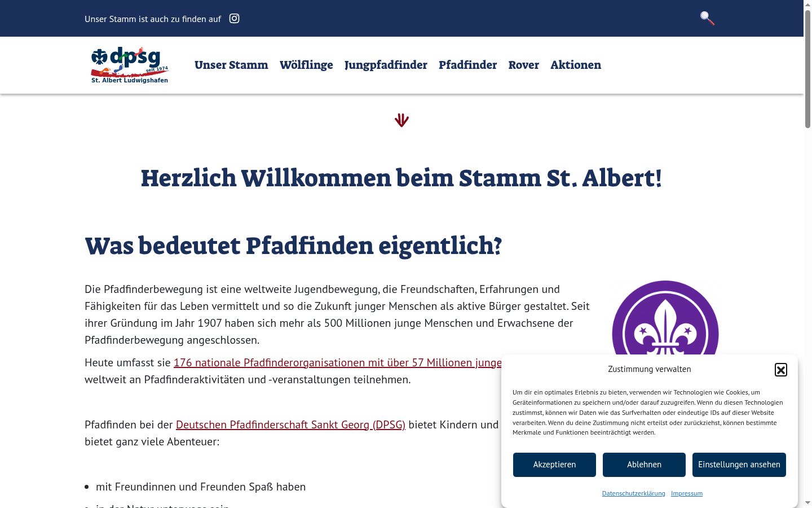Image resolution: width=812 pixels, height=508 pixels.
Task: Click bullet 'mit Freundinnen und Freunden Spaß haben'
Action: tap(201, 487)
